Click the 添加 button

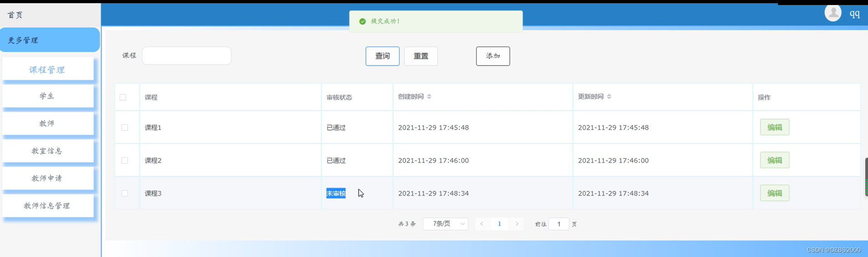click(x=493, y=56)
